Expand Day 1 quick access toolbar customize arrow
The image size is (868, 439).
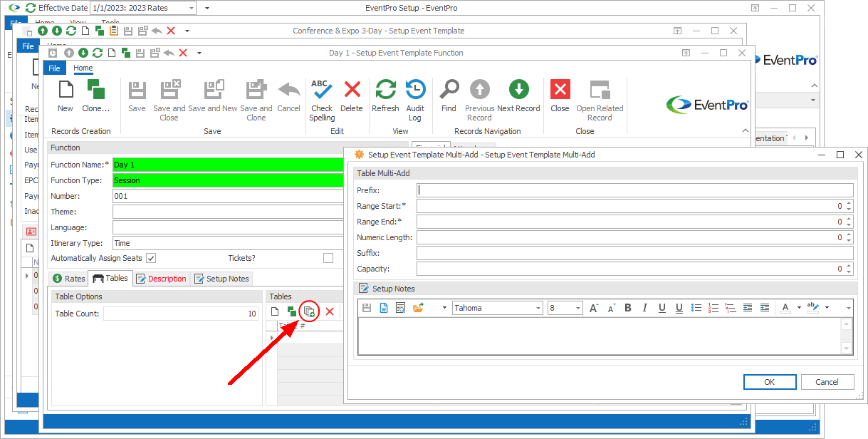[199, 53]
